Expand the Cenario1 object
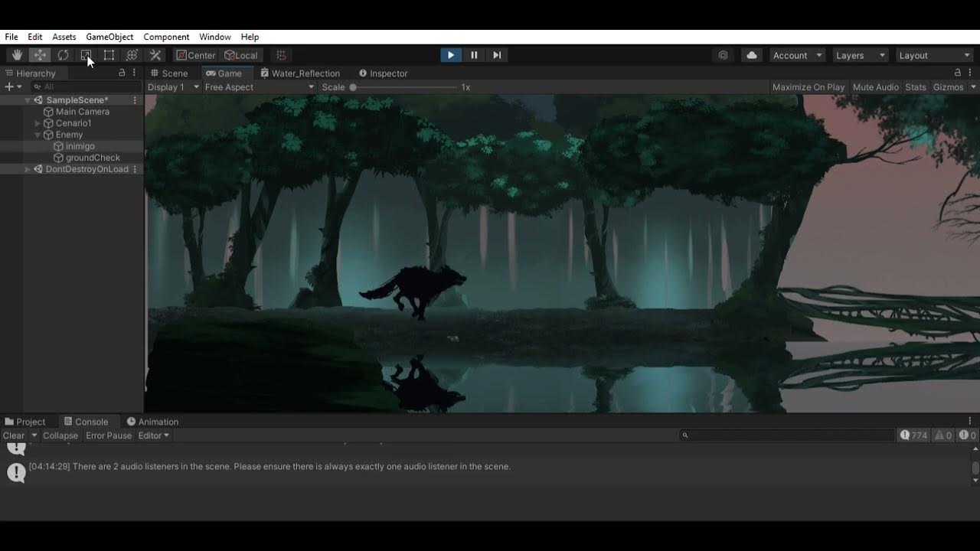 tap(38, 123)
